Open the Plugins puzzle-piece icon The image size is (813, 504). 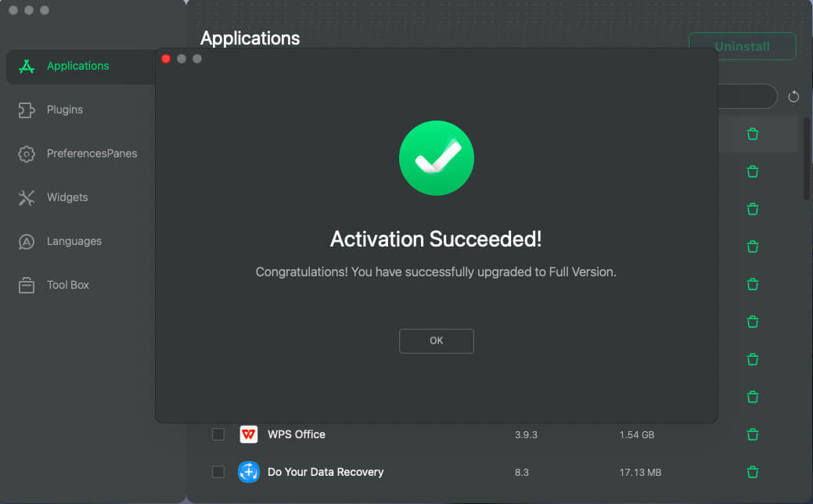tap(26, 109)
